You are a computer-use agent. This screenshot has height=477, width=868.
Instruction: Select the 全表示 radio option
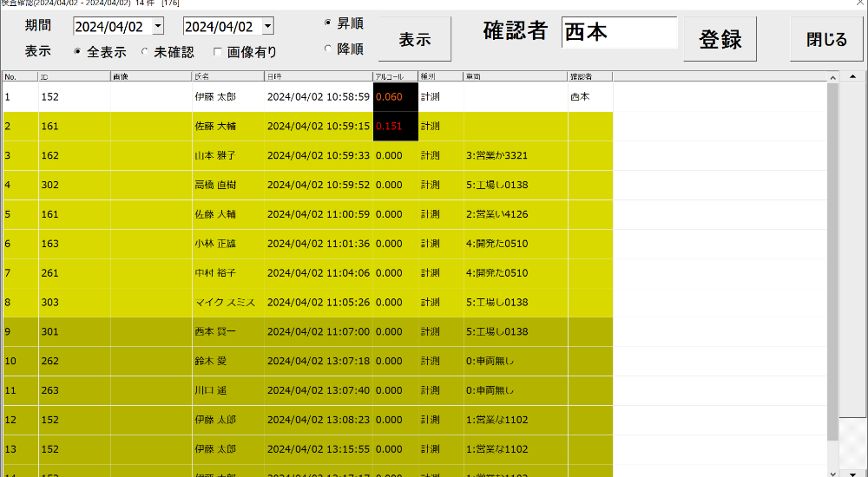pos(77,52)
